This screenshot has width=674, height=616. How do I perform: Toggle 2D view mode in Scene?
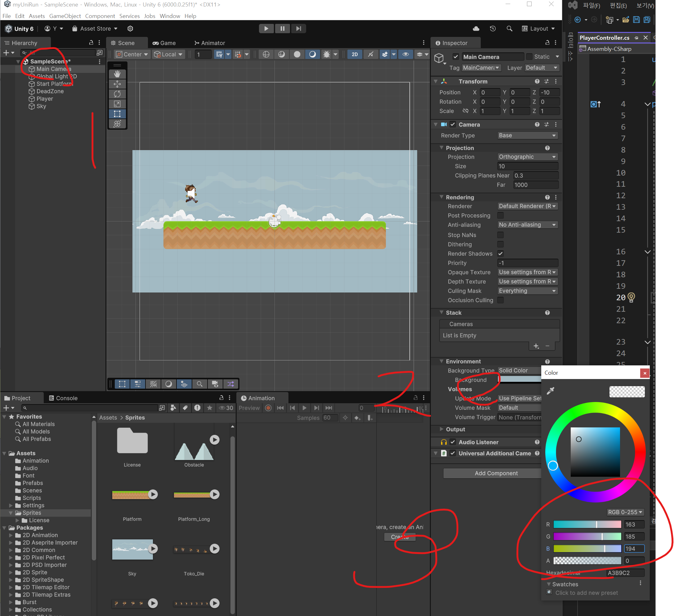click(355, 54)
